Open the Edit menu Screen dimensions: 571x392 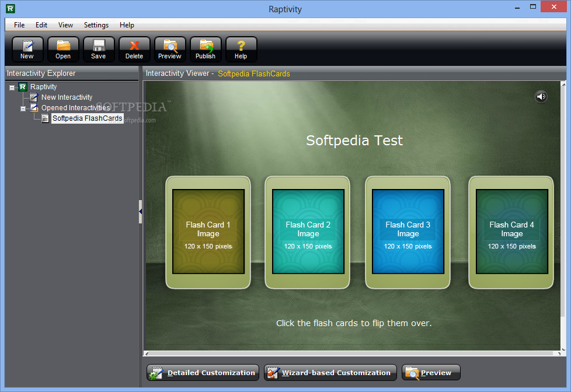point(41,24)
